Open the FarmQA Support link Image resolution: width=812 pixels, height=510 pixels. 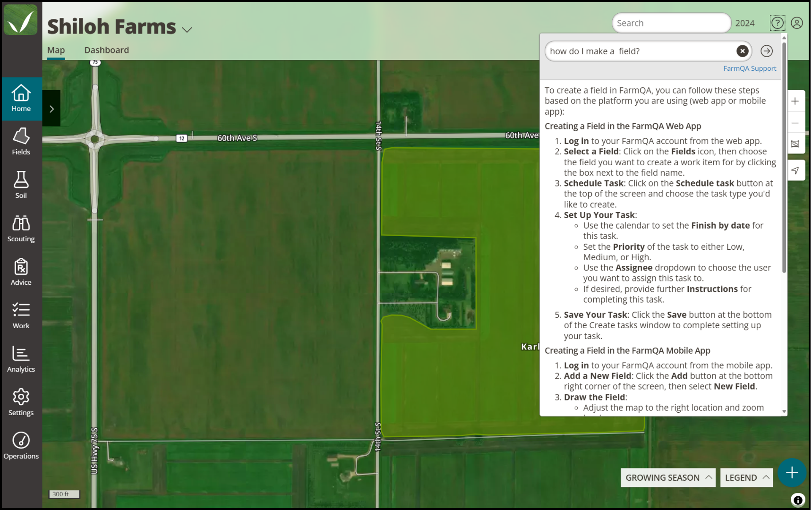click(750, 68)
